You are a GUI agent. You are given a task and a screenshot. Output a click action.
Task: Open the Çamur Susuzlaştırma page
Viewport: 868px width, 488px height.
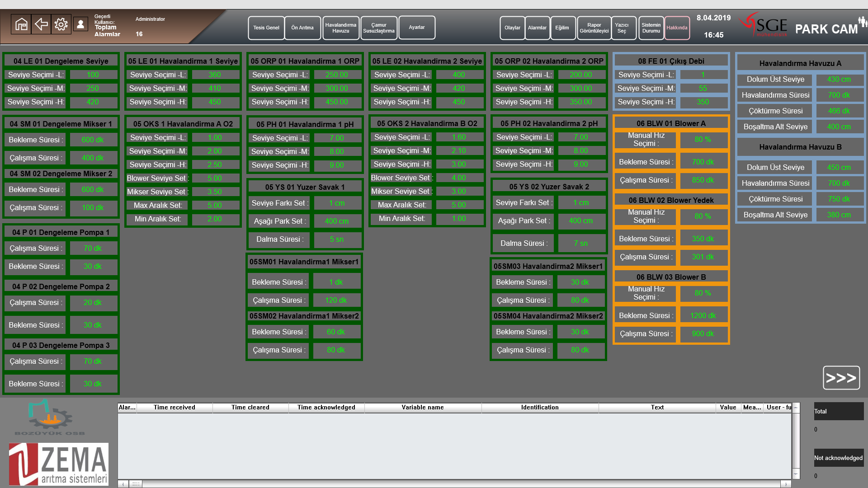[x=378, y=28]
